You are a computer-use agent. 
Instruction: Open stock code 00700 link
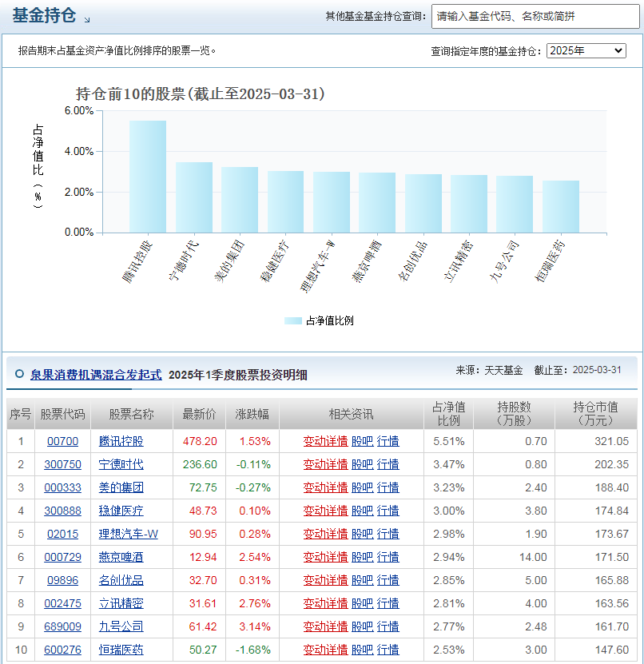click(62, 441)
